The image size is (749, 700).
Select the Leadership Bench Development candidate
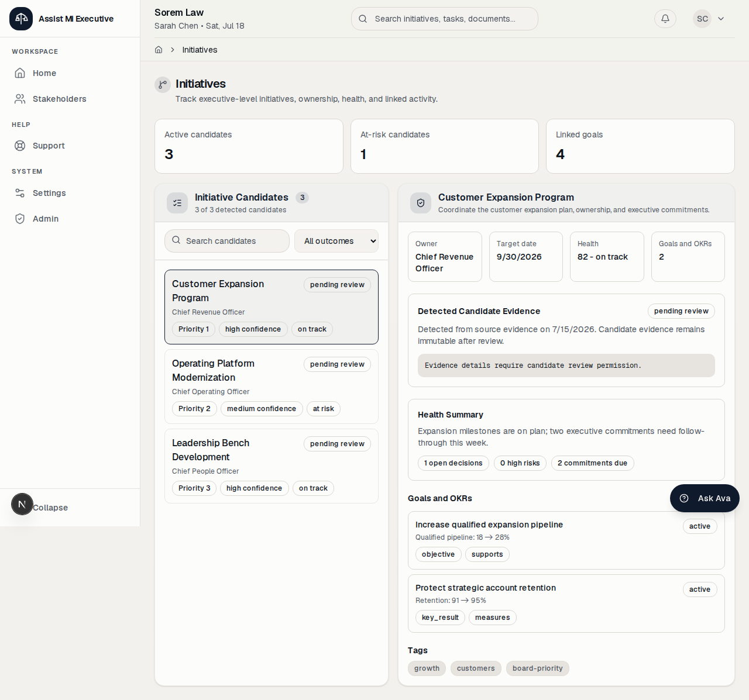(x=272, y=466)
